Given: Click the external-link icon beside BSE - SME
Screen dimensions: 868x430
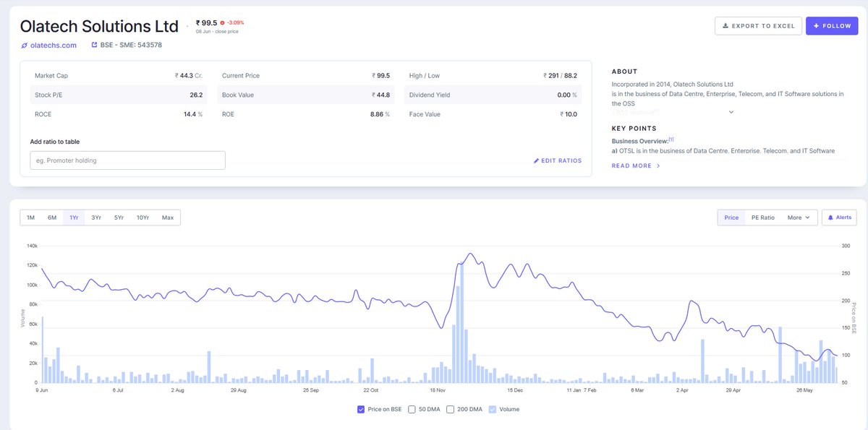Looking at the screenshot, I should [95, 45].
